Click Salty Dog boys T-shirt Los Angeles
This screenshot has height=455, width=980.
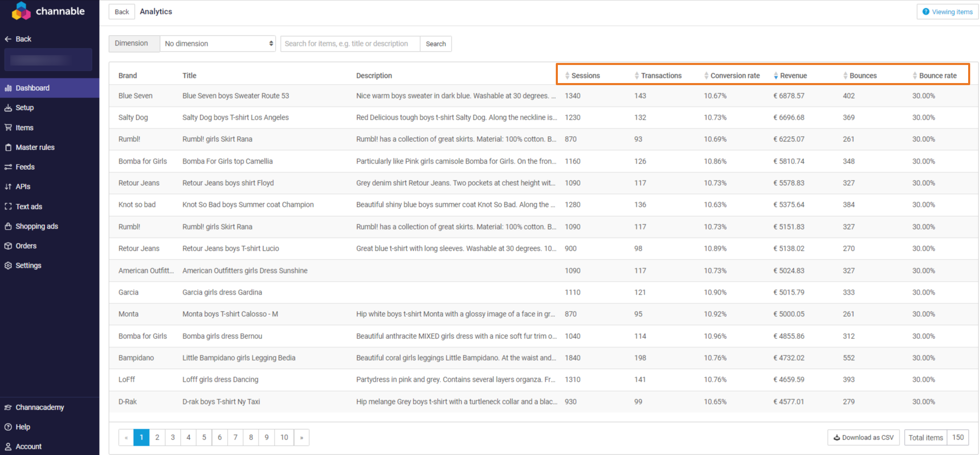(x=235, y=118)
